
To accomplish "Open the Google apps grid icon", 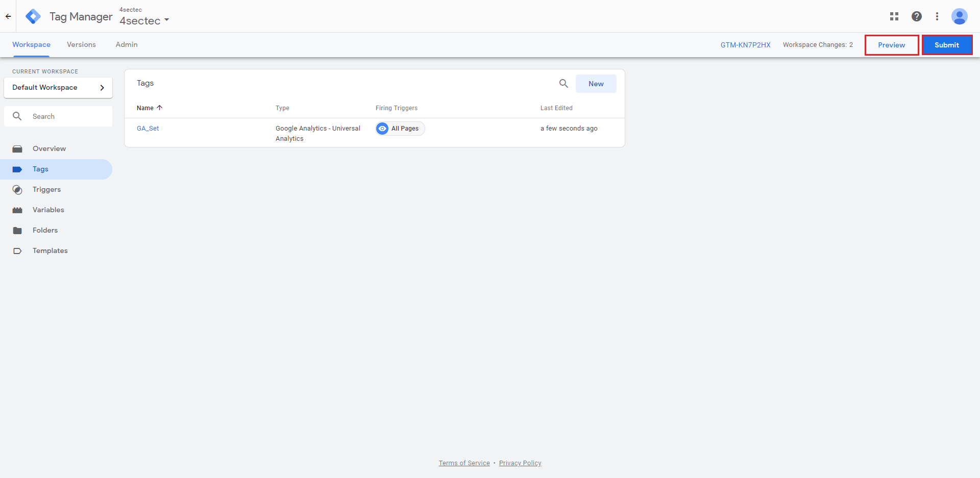I will pos(894,16).
